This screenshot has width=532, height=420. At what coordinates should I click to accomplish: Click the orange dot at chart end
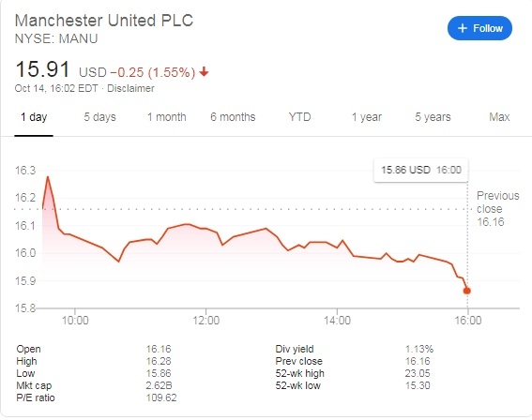click(467, 291)
